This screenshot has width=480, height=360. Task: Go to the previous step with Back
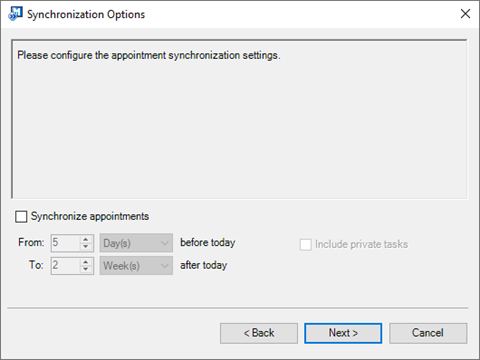259,333
